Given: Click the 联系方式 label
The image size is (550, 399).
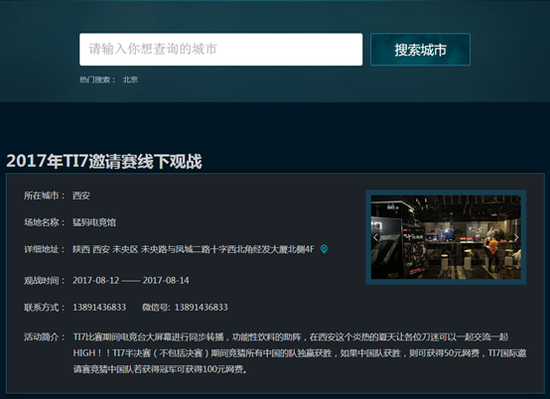Looking at the screenshot, I should pyautogui.click(x=45, y=307).
